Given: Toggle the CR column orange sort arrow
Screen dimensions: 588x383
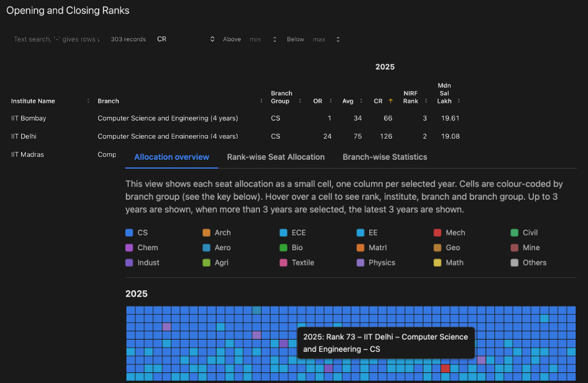Looking at the screenshot, I should click(x=391, y=101).
